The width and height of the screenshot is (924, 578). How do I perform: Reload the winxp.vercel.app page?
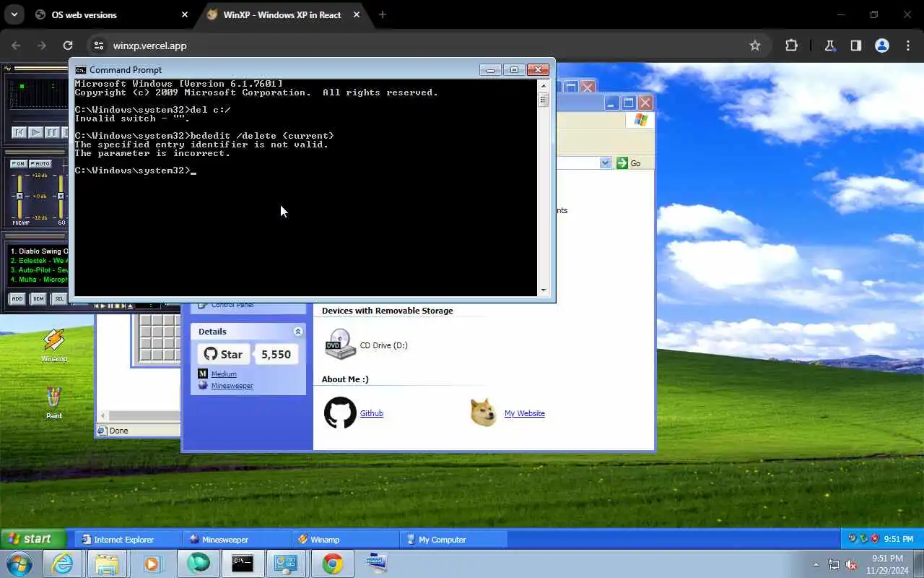(68, 46)
